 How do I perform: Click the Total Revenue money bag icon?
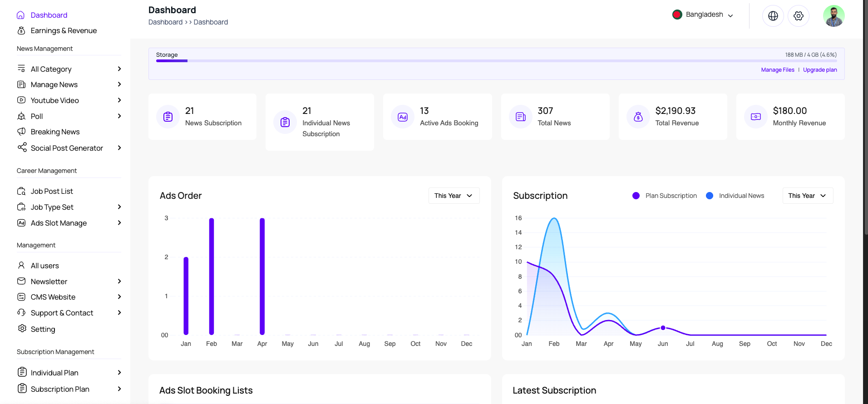click(x=638, y=117)
